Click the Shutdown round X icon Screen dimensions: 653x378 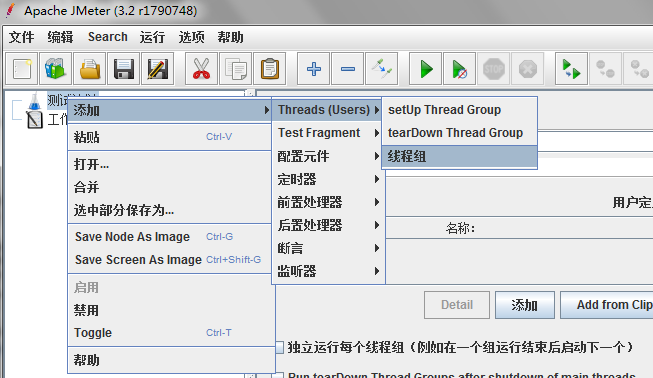(x=528, y=69)
